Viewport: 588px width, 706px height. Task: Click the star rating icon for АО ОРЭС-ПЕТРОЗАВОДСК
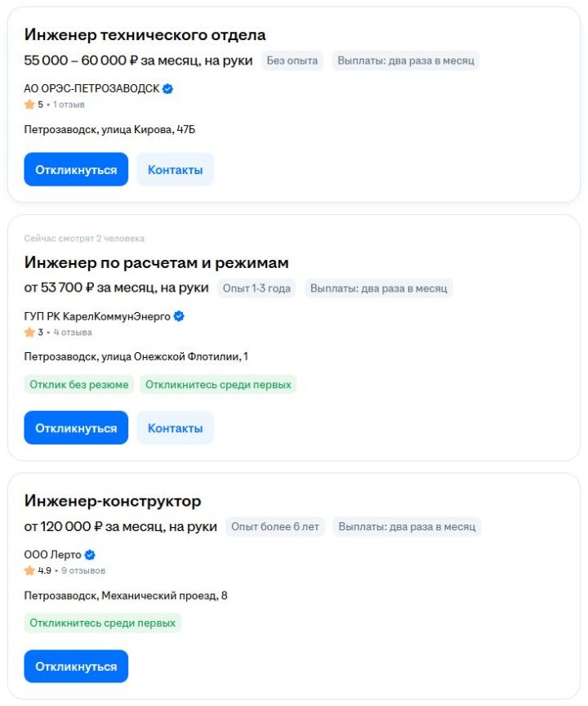pos(29,105)
